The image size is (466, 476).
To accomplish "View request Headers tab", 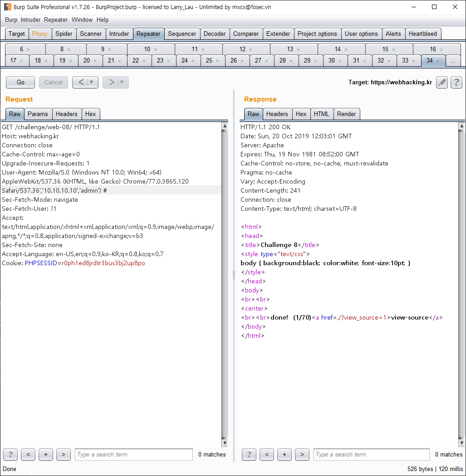I will (x=67, y=114).
